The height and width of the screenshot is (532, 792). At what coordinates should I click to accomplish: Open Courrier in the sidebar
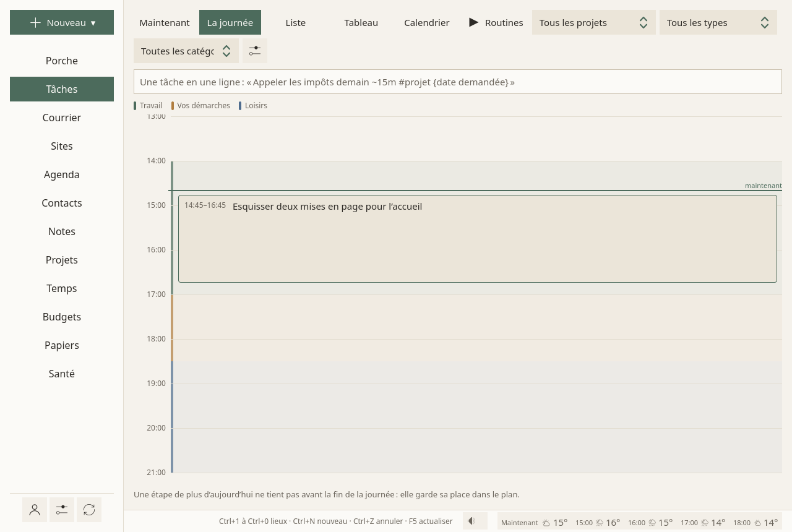pyautogui.click(x=62, y=118)
